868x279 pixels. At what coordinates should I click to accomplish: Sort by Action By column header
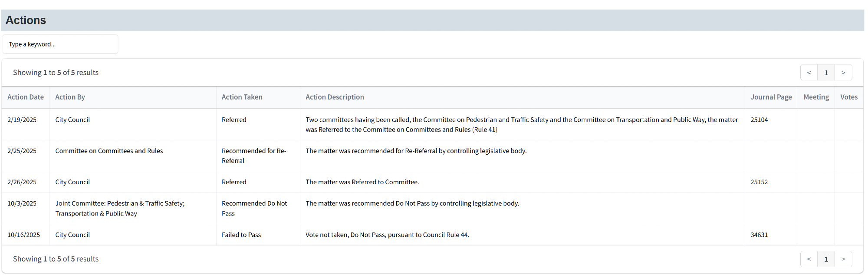(x=70, y=97)
